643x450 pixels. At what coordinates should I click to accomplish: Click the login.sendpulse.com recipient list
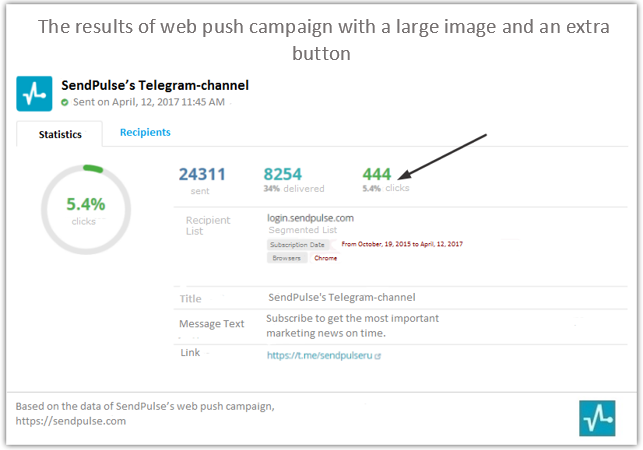310,218
